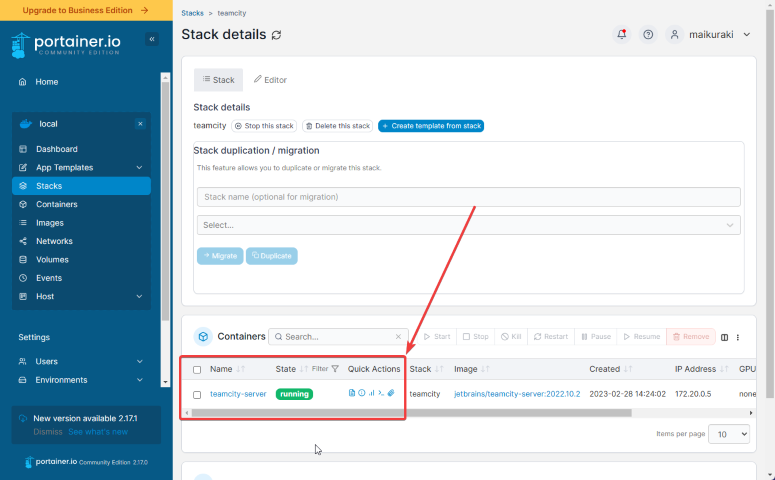
Task: Open the maikuraki user dropdown
Action: [x=720, y=35]
